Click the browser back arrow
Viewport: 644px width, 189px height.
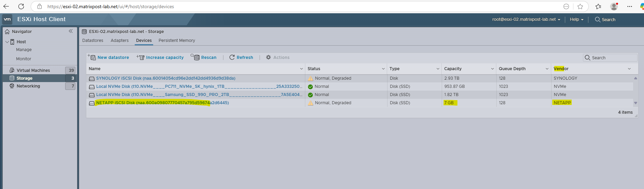[x=6, y=6]
